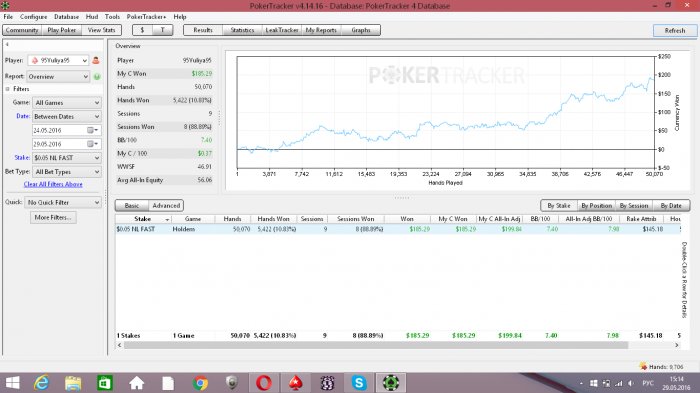Click the player icon next to the 95Yuliya95 field

point(96,60)
